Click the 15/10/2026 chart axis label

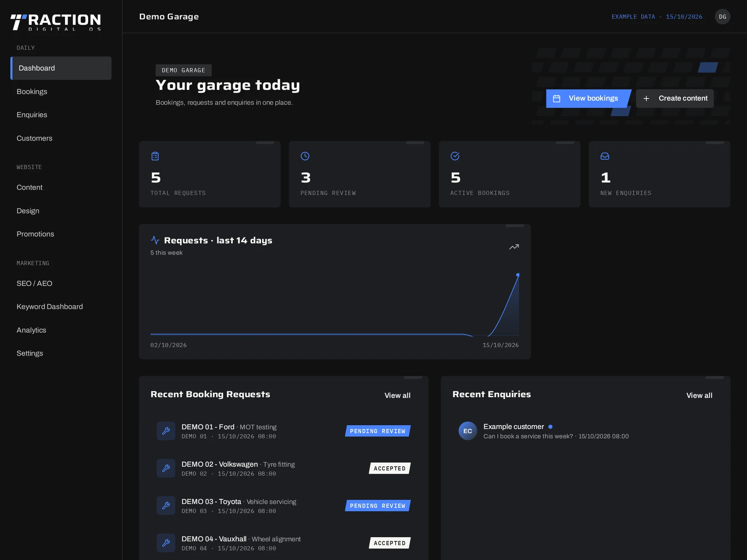(x=500, y=345)
